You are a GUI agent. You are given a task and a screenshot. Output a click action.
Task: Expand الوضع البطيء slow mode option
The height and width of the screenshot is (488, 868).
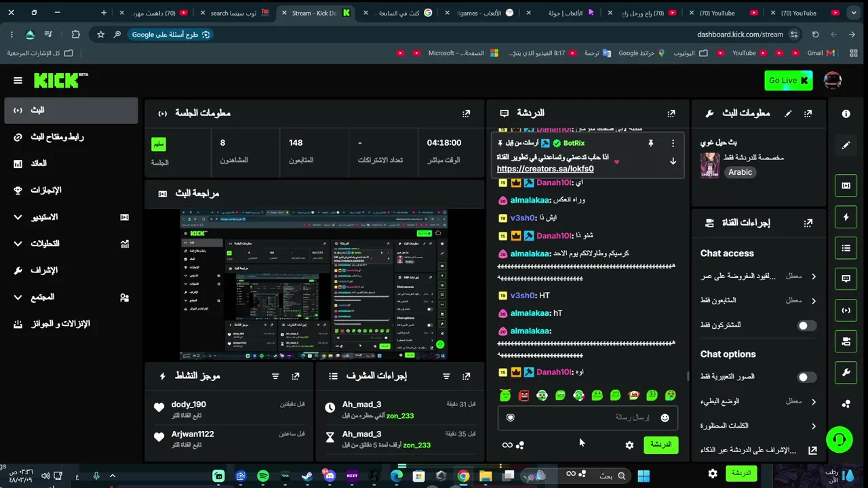[x=758, y=401]
